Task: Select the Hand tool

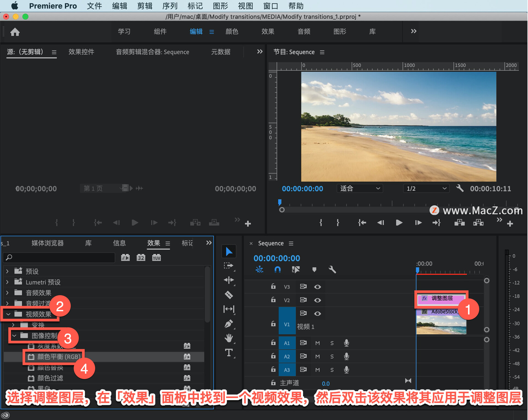Action: point(229,338)
